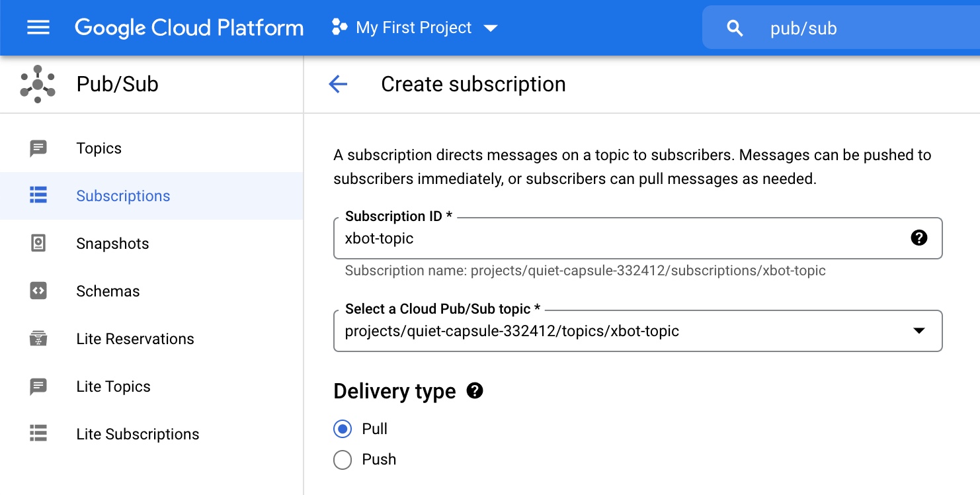Open Subscription ID help question mark
This screenshot has height=495, width=980.
[x=919, y=238]
